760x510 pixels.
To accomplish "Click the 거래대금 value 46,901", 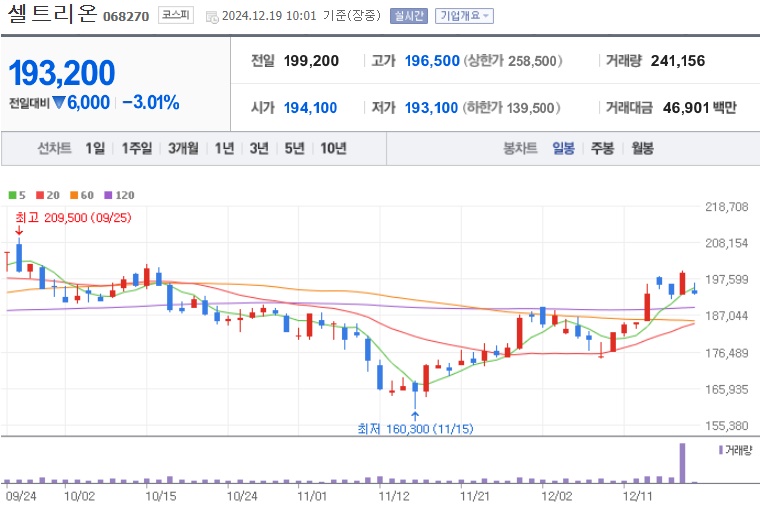I will click(686, 108).
